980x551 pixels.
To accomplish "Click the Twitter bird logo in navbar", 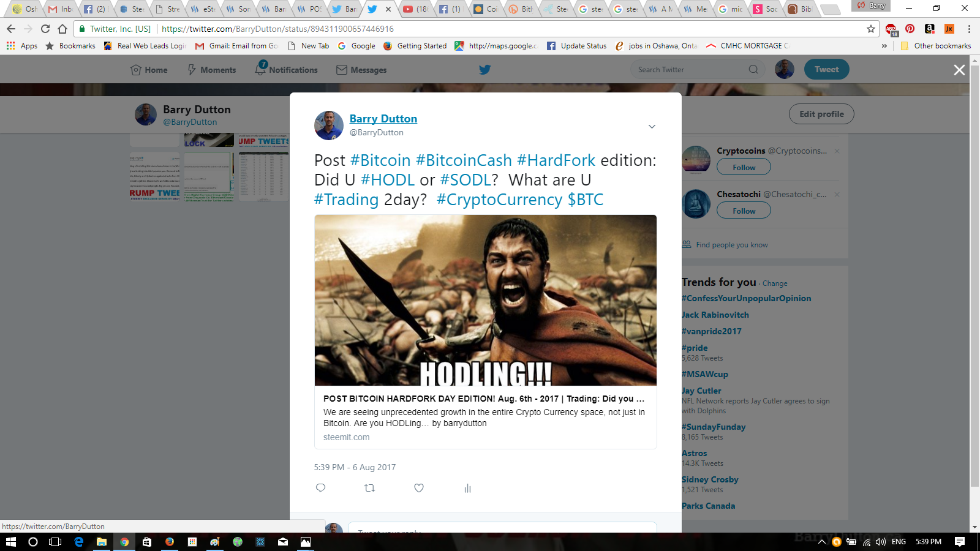I will [484, 70].
